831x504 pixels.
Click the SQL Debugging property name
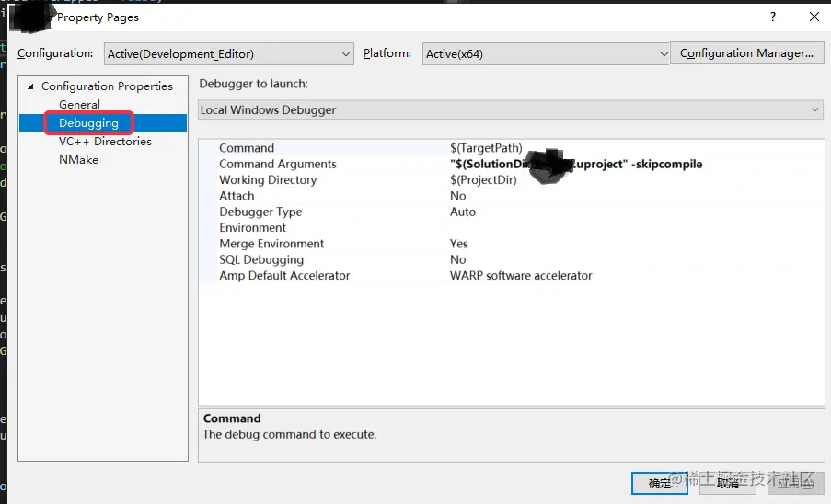pos(261,259)
